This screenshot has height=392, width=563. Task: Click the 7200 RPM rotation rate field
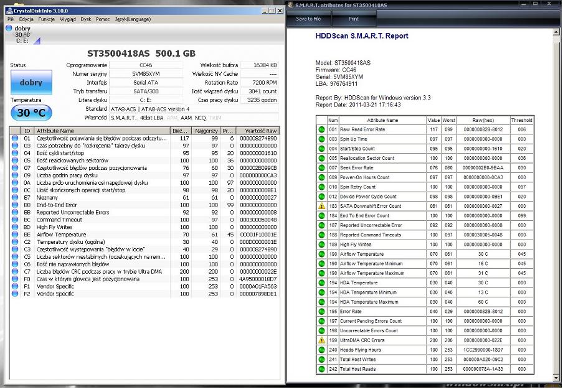259,83
